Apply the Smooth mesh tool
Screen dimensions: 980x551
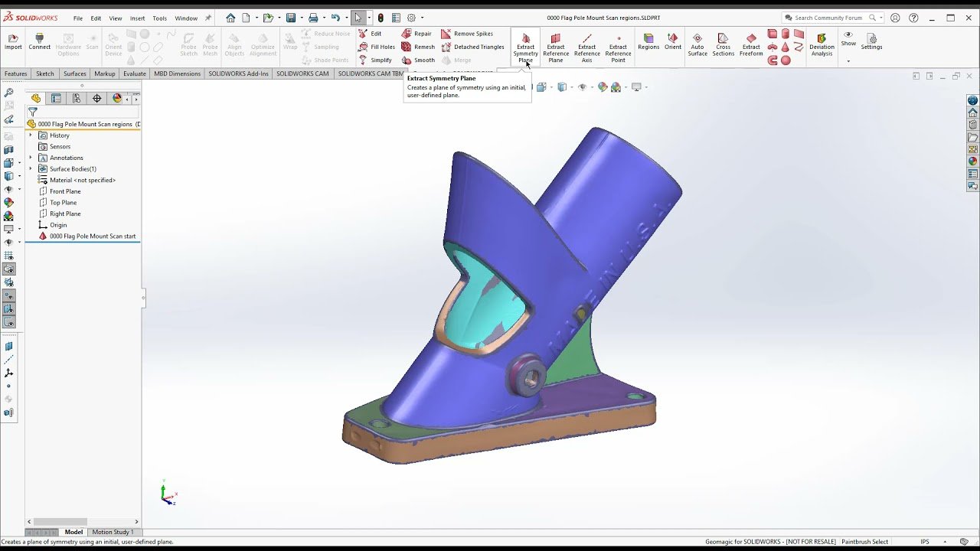418,60
